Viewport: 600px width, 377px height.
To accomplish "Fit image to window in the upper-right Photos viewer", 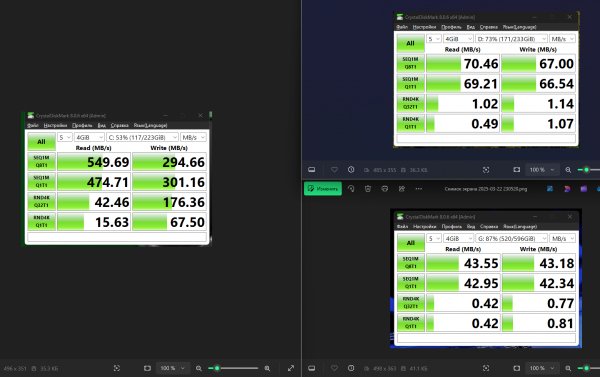I will coord(517,170).
